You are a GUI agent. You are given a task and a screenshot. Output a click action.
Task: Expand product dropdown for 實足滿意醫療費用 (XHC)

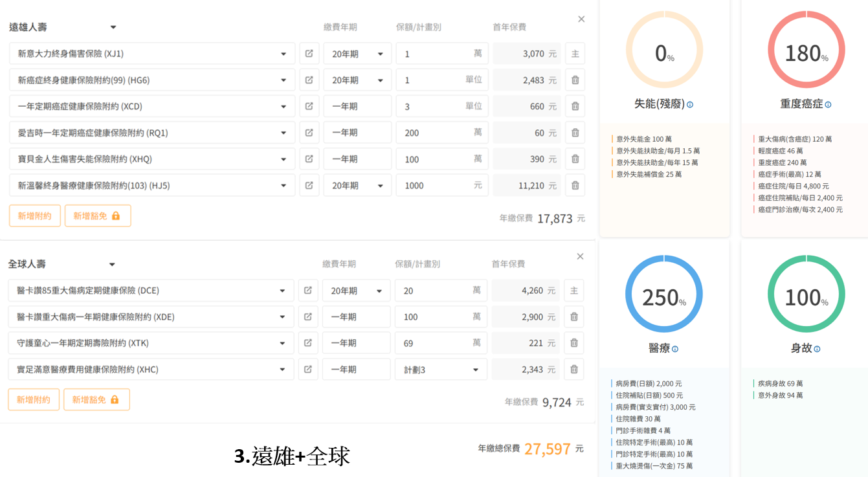pyautogui.click(x=282, y=370)
